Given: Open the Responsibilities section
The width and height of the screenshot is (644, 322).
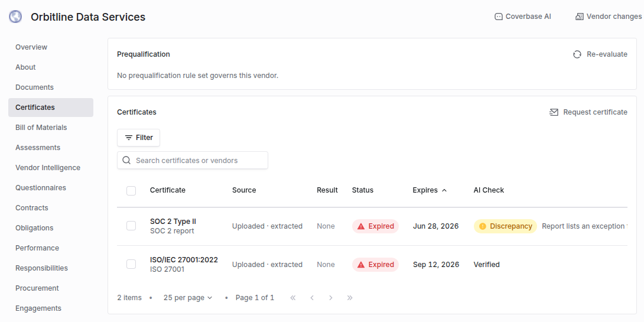Looking at the screenshot, I should point(51,269).
